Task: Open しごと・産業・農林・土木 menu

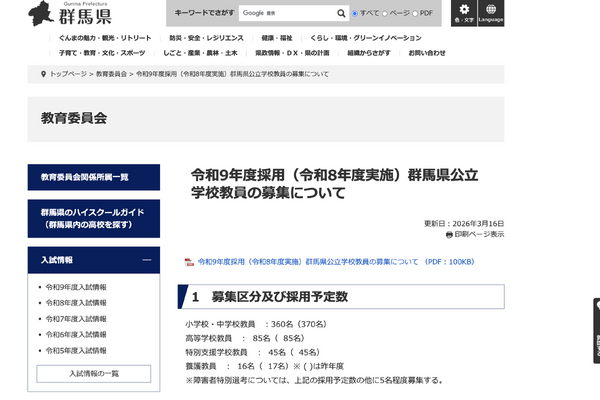Action: pyautogui.click(x=200, y=53)
